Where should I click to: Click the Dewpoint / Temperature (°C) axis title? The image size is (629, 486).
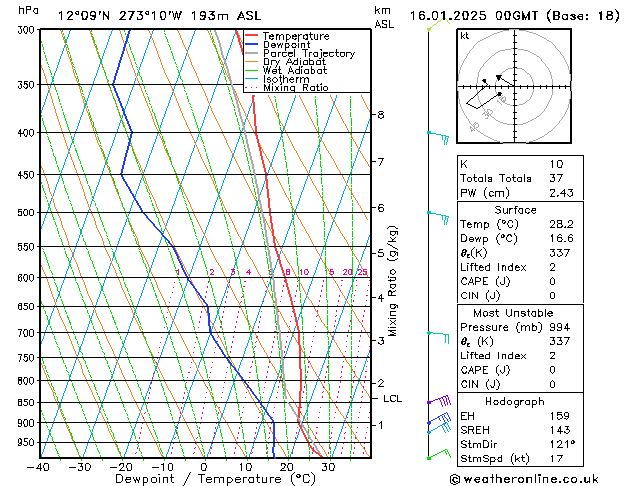click(x=215, y=479)
